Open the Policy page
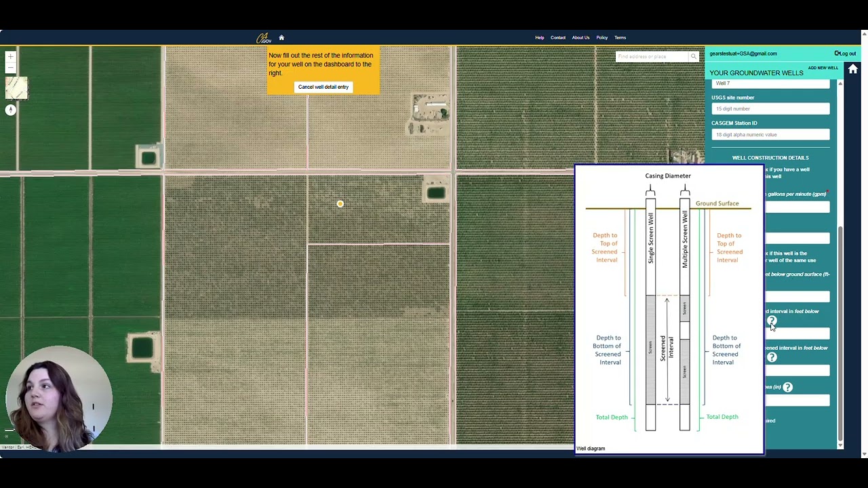Viewport: 868px width, 488px height. (x=602, y=38)
